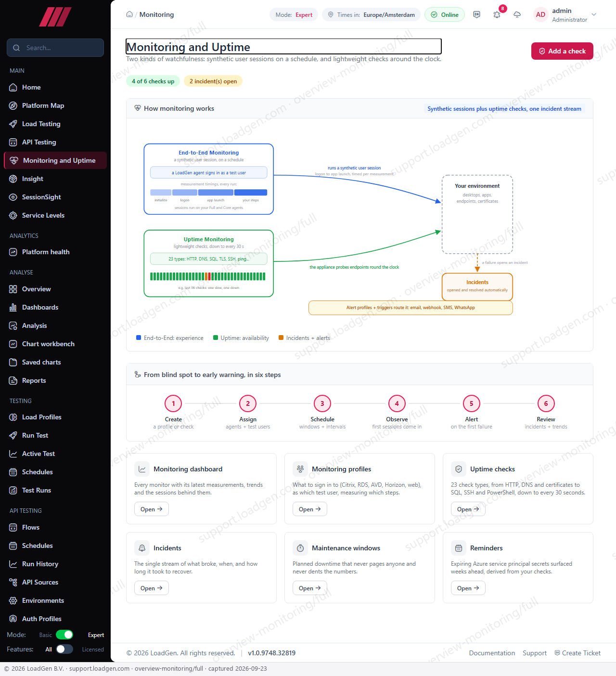Toggle Mode between Basic and Expert
Screen dimensions: 616x676
coord(64,635)
